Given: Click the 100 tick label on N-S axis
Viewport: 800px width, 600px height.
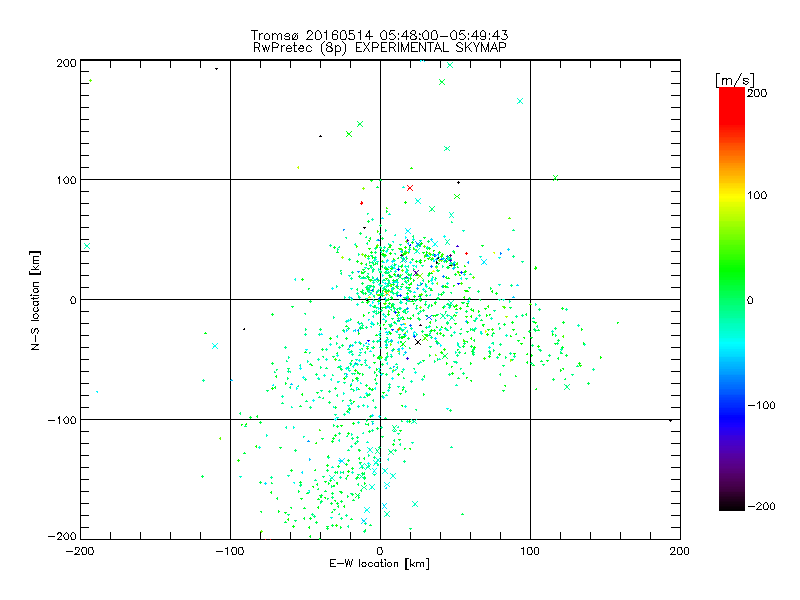Looking at the screenshot, I should (66, 180).
